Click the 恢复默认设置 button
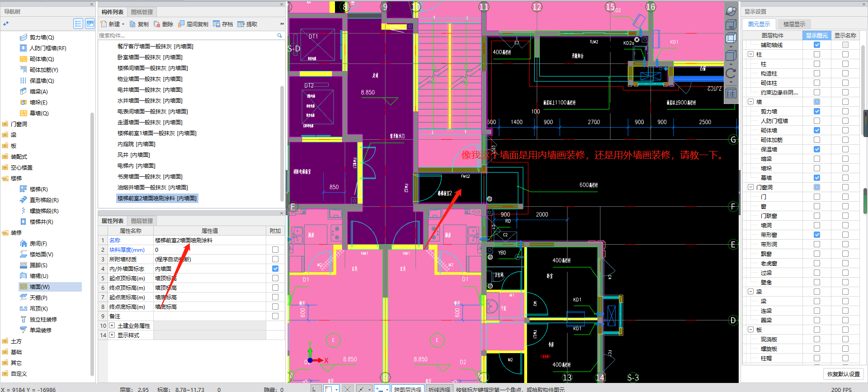868x392 pixels. (844, 374)
